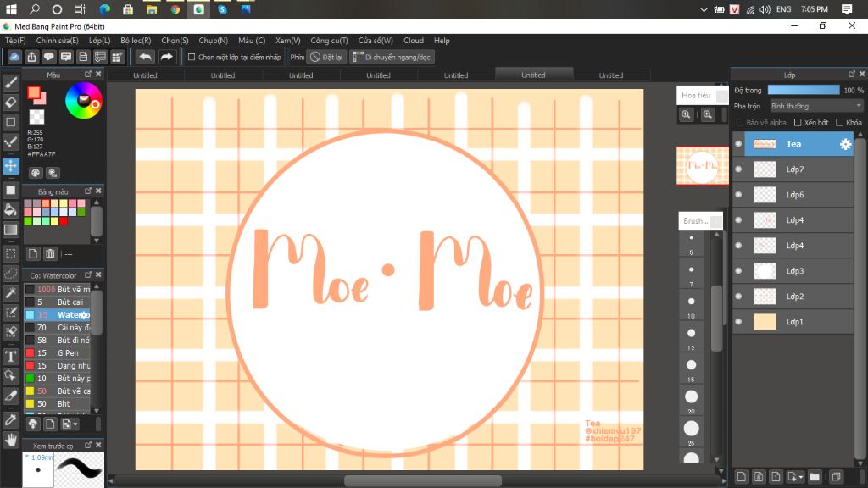Hide the Lớp7 layer visibility dot
The width and height of the screenshot is (868, 488).
click(x=738, y=169)
